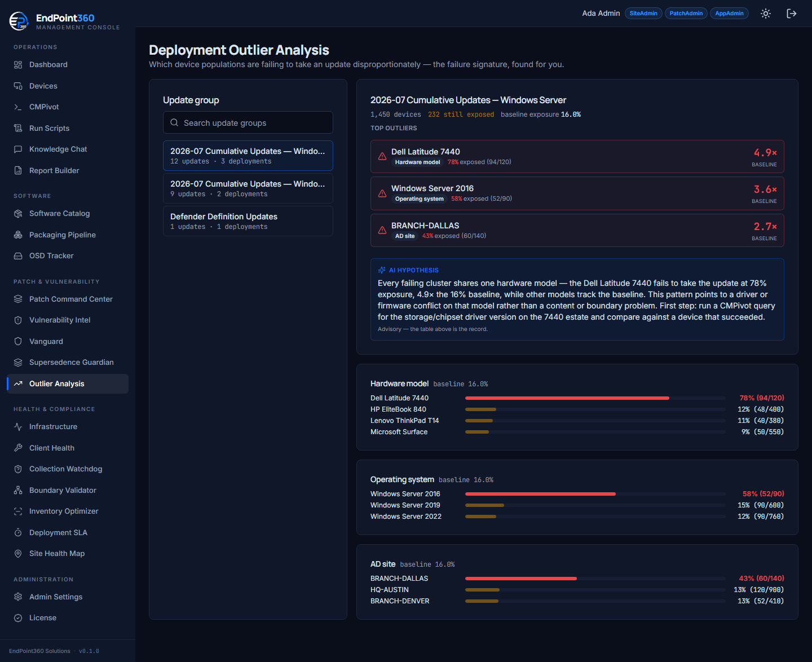
Task: Click the Boundary Validator network icon
Action: [18, 491]
